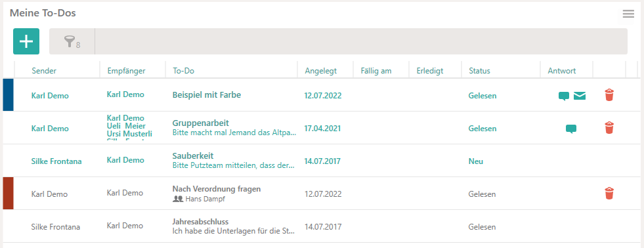Click the date 17.04.2021
Viewport: 644px width, 248px height.
point(322,129)
